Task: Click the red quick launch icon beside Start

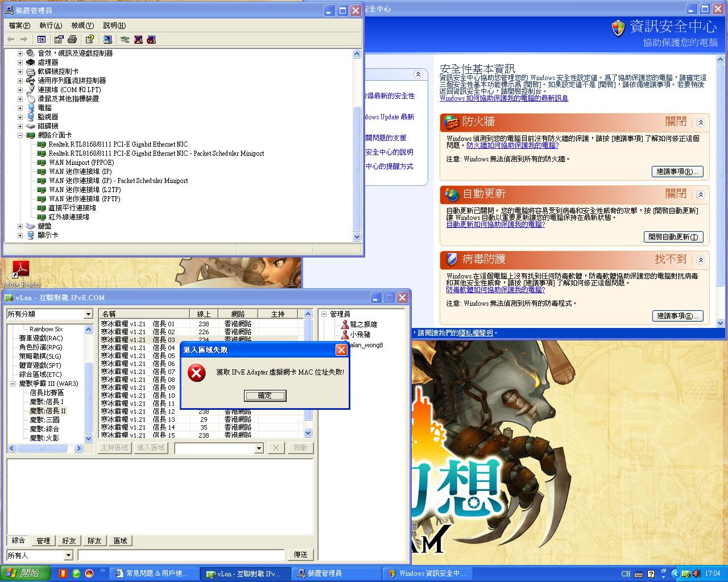Action: click(x=63, y=573)
